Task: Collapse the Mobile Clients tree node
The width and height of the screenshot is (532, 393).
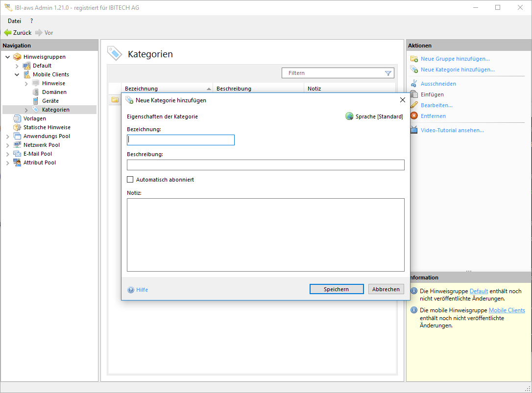Action: click(17, 74)
